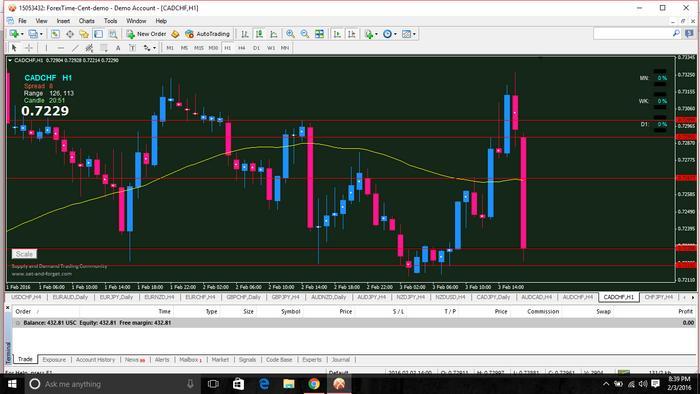The image size is (700, 394).
Task: Sort by the Profit column header
Action: point(685,311)
